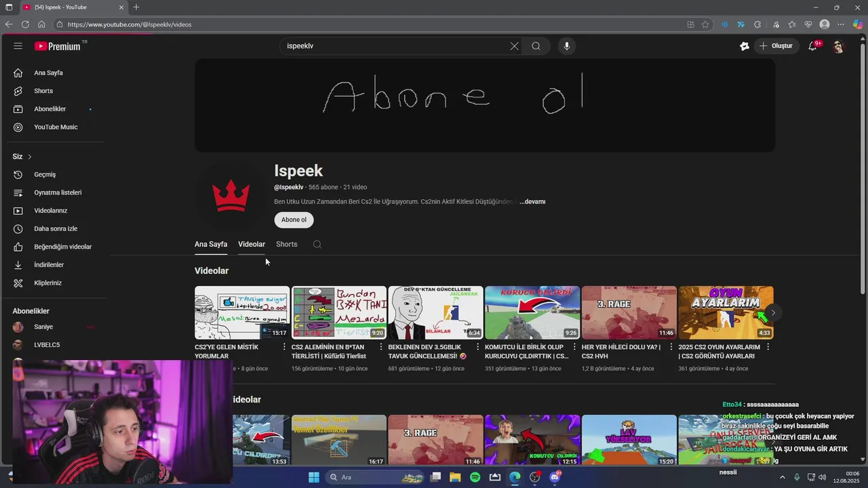This screenshot has width=868, height=488.
Task: Switch to Videolar channel tab
Action: (252, 244)
